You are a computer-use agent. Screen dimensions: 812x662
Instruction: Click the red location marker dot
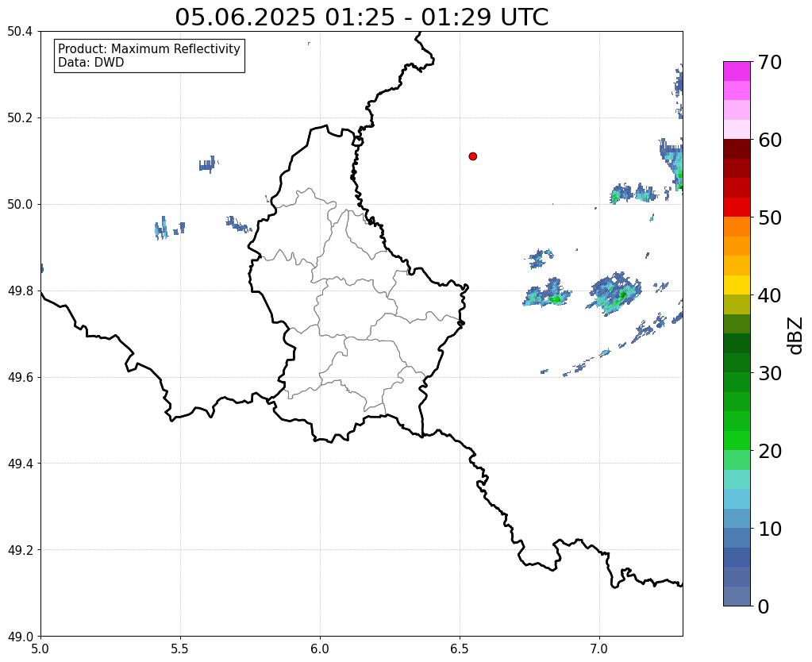tap(472, 156)
